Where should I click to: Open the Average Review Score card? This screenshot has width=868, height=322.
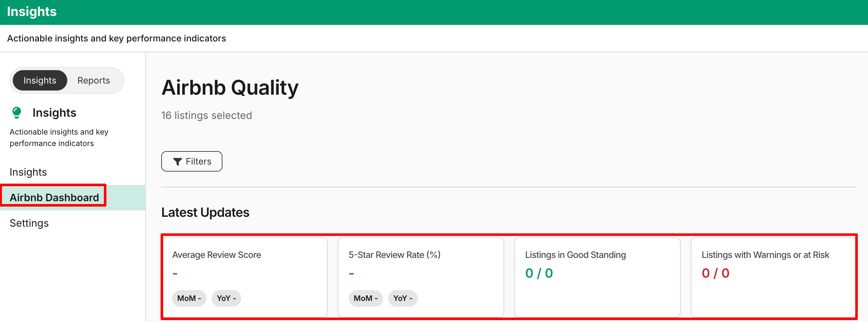point(245,277)
